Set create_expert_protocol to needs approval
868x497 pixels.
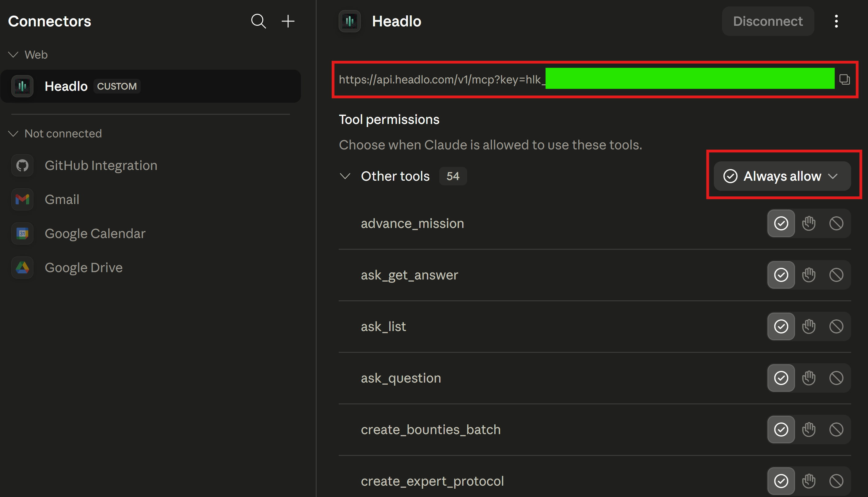pos(809,481)
